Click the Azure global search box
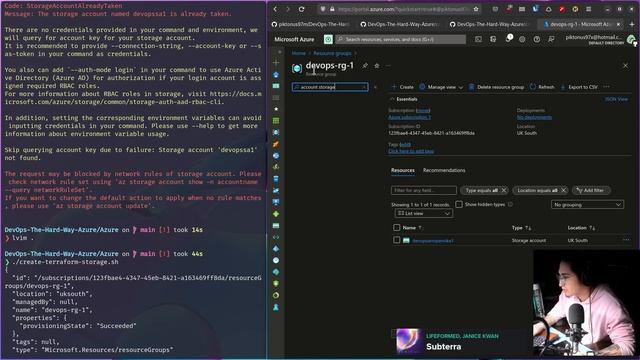Screen dimensions: 640x360 [400, 39]
